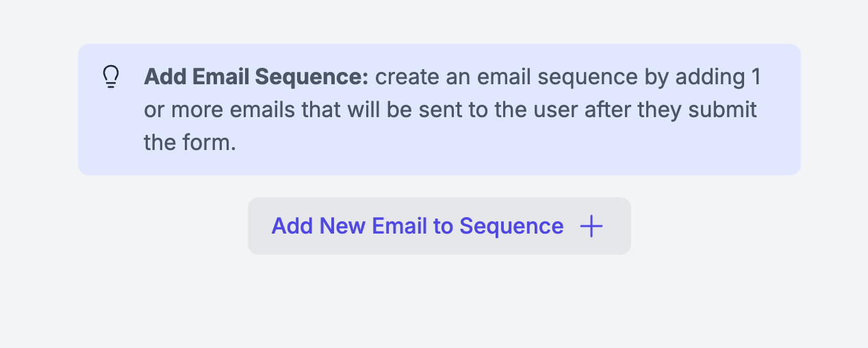This screenshot has height=348, width=868.
Task: Click the number '1' in the tip text
Action: pyautogui.click(x=756, y=77)
